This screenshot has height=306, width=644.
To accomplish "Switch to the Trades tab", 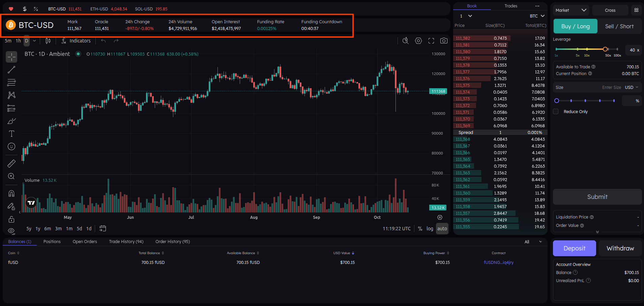I will tap(510, 6).
